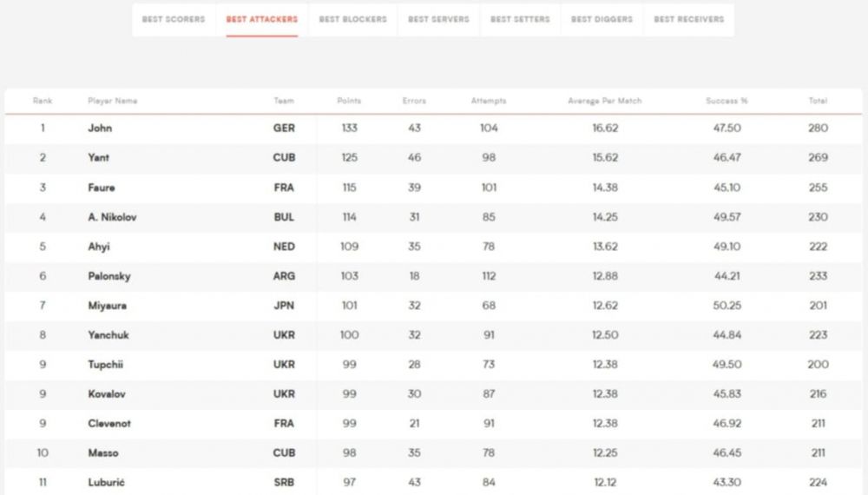Show the Best Diggers tab
This screenshot has height=495, width=868.
pos(602,19)
